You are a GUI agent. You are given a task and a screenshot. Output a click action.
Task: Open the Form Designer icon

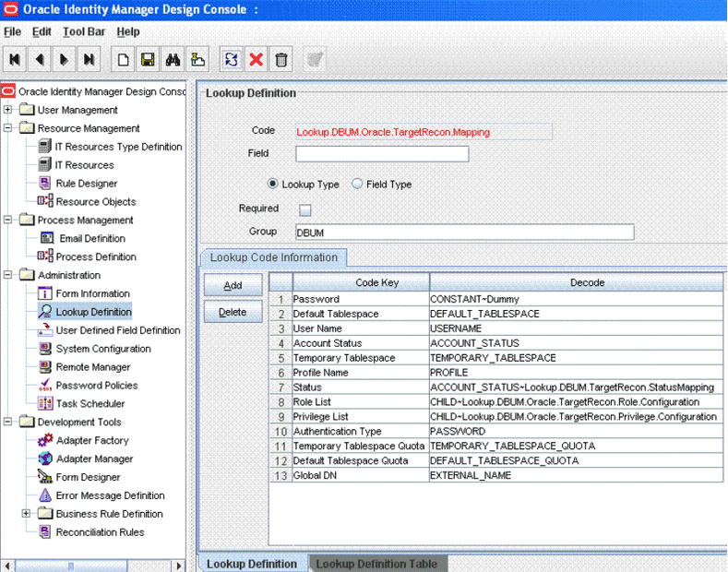45,477
